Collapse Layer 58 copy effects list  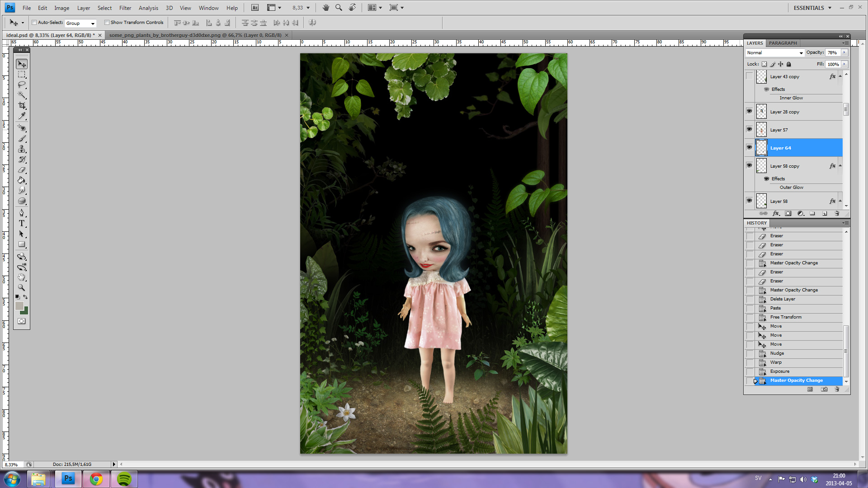point(840,166)
